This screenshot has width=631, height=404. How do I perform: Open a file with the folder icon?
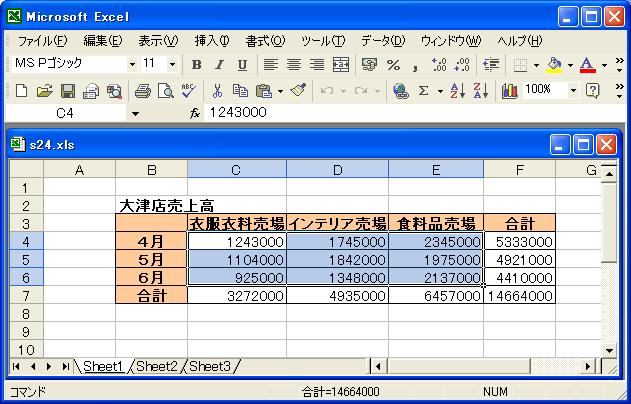coord(44,91)
